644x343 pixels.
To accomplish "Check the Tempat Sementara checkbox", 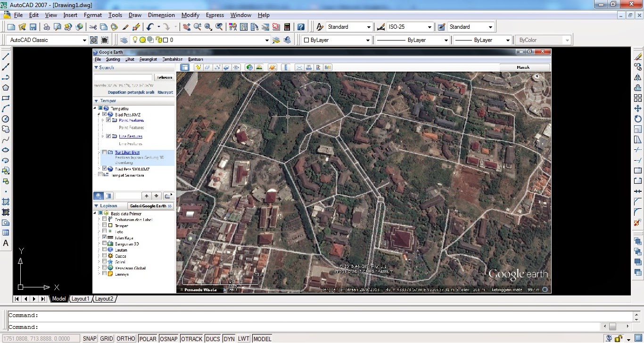I will click(100, 175).
